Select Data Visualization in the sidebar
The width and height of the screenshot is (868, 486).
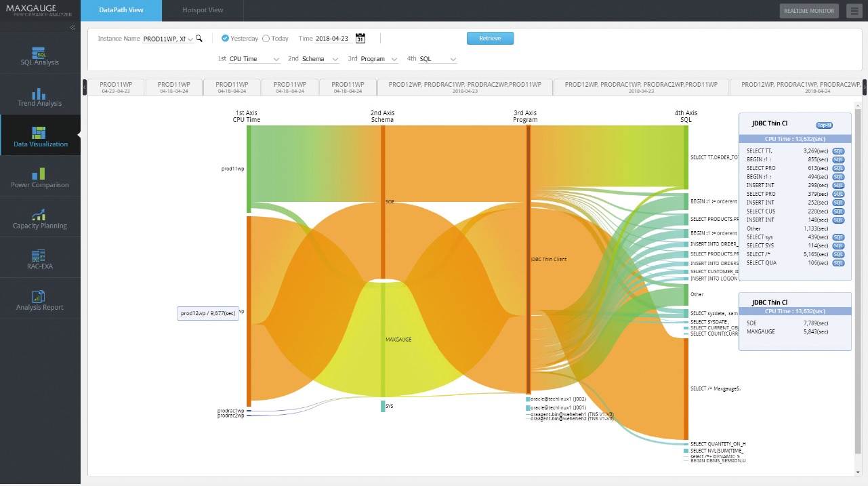[x=40, y=136]
